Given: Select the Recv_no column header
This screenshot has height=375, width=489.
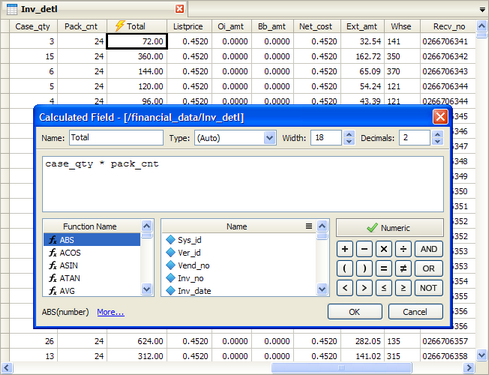Looking at the screenshot, I should (449, 26).
